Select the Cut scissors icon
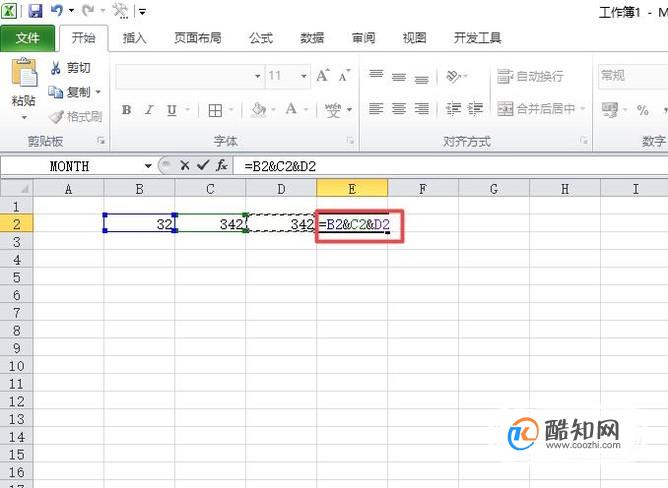This screenshot has height=488, width=668. coord(55,68)
